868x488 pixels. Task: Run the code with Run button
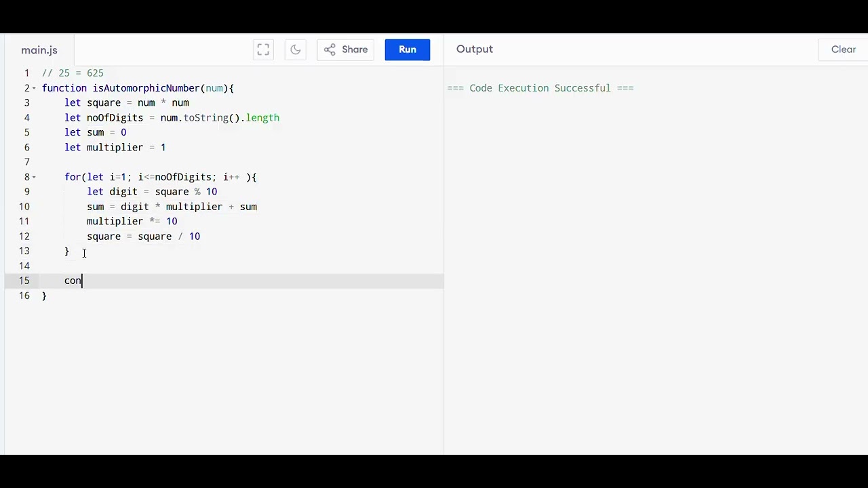[x=408, y=49]
